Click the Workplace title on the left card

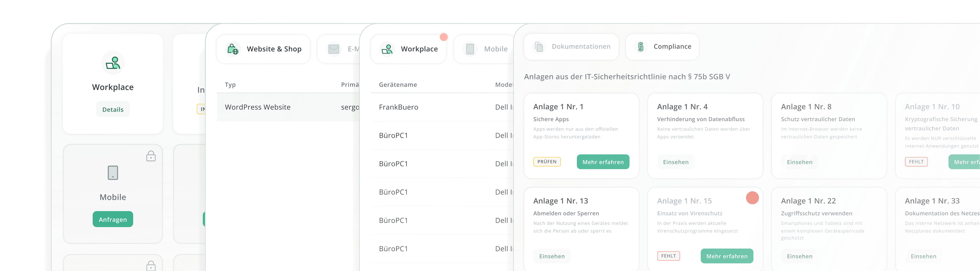pyautogui.click(x=113, y=87)
